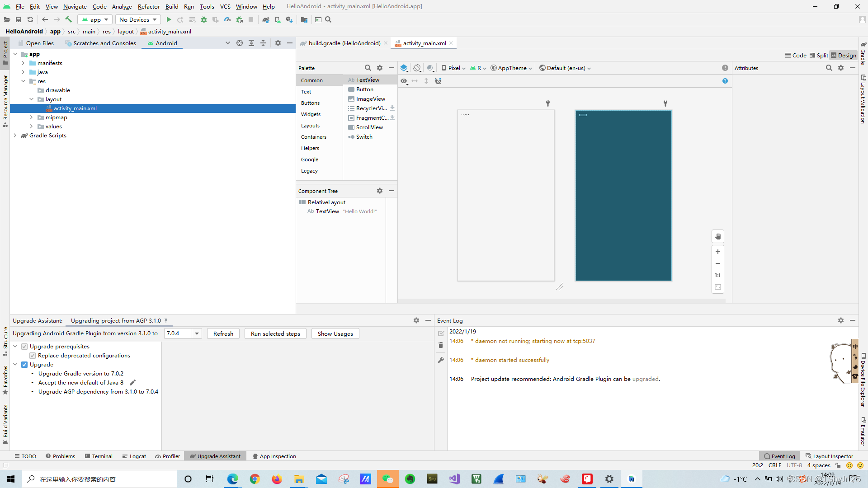Toggle Replace deprecated configurations checkbox

click(x=33, y=356)
